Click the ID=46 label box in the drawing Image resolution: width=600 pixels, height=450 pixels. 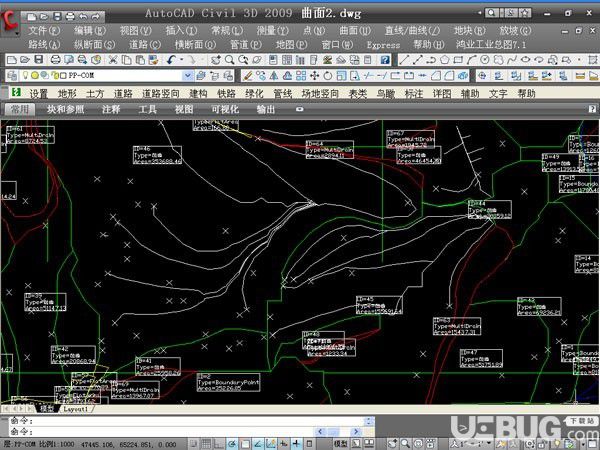(157, 155)
